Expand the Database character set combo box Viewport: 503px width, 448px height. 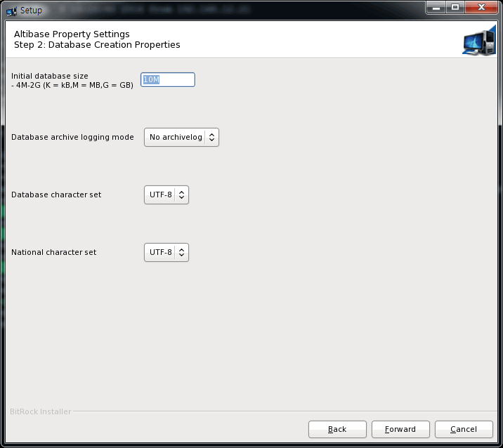[x=166, y=195]
